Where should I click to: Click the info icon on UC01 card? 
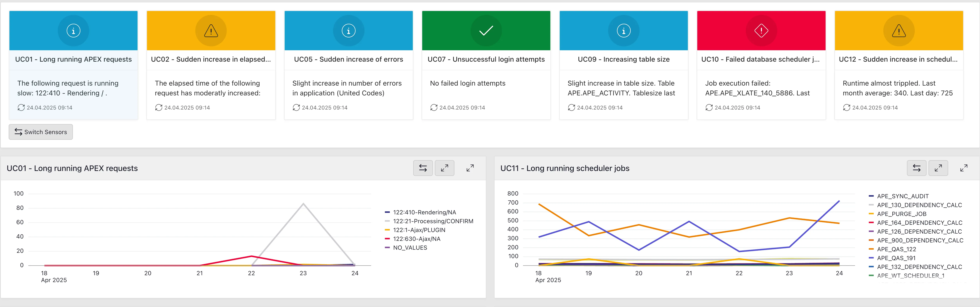pos(73,30)
